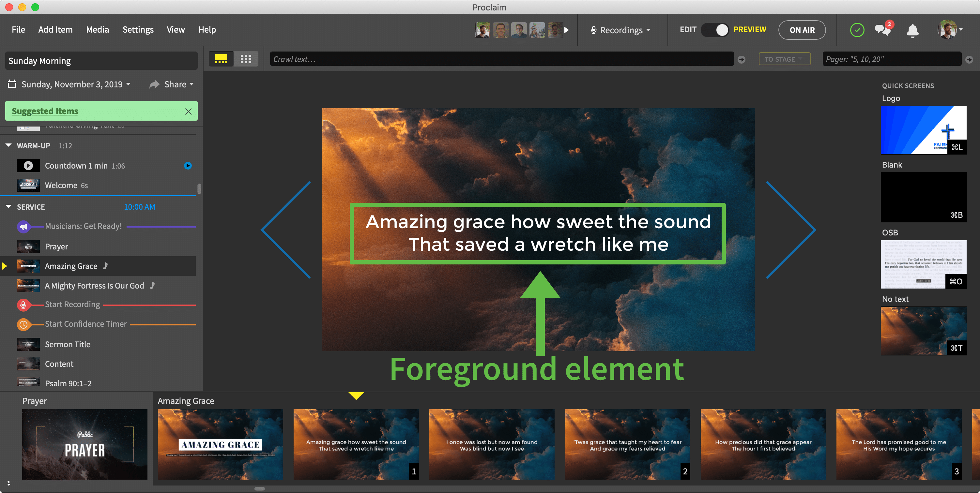Click the Start Confidence Timer clock icon

pos(23,324)
